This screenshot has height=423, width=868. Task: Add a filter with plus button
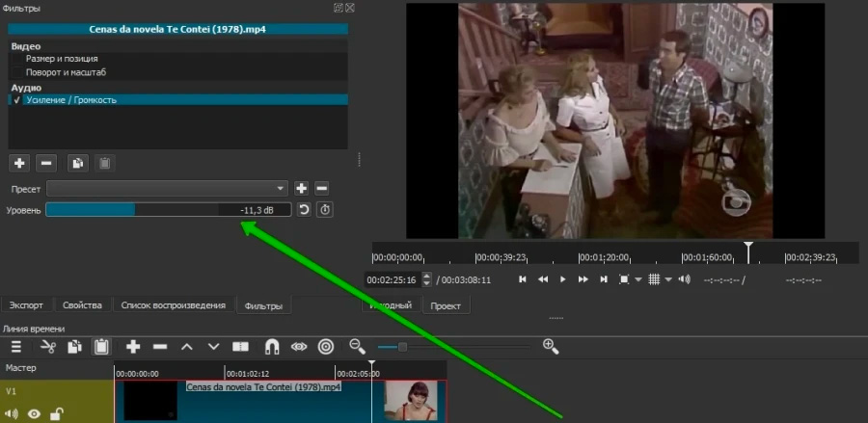click(19, 163)
